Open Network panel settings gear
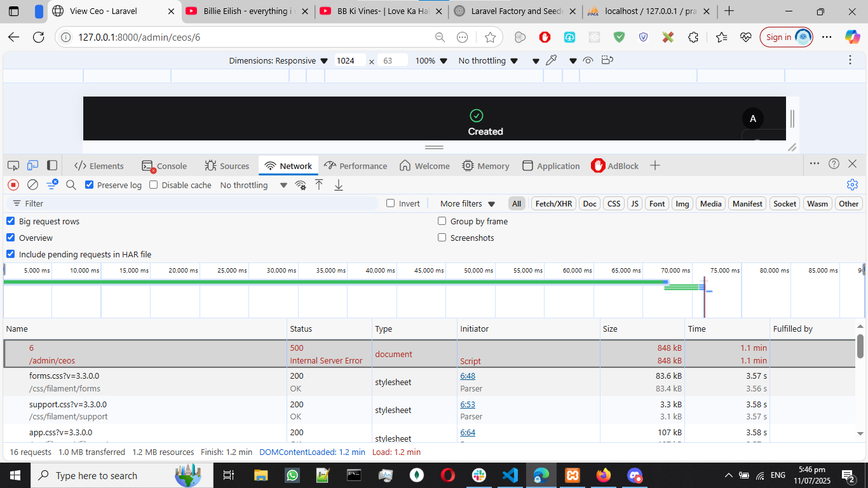868x488 pixels. coord(853,185)
